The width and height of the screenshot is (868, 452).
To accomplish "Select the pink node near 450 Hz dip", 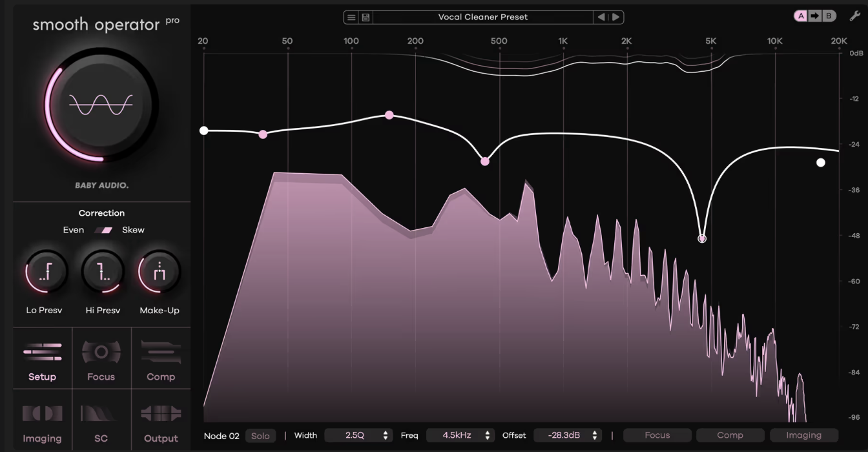I will pos(485,161).
